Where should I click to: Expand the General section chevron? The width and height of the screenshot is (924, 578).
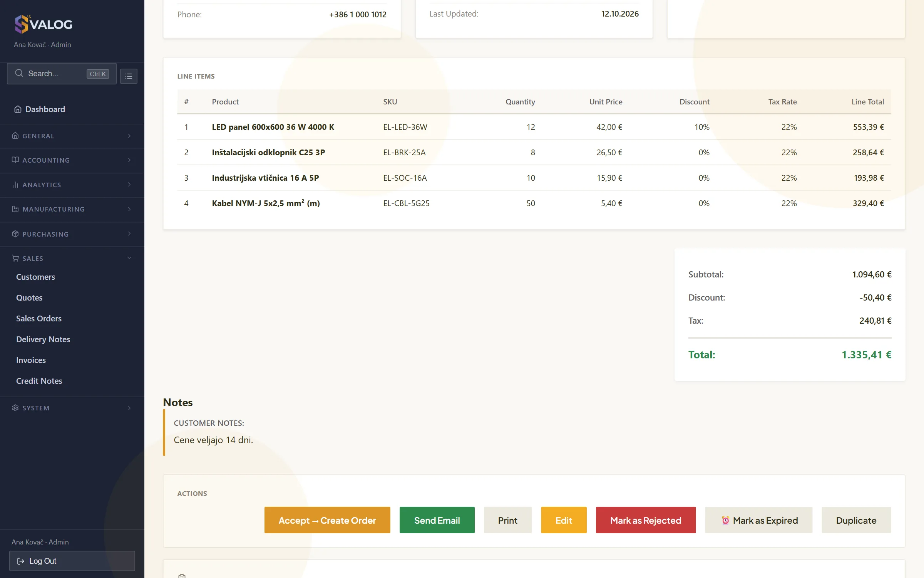coord(129,136)
